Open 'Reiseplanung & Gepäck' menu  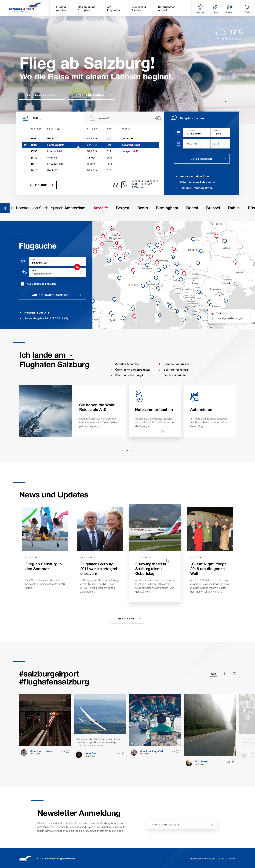[87, 8]
